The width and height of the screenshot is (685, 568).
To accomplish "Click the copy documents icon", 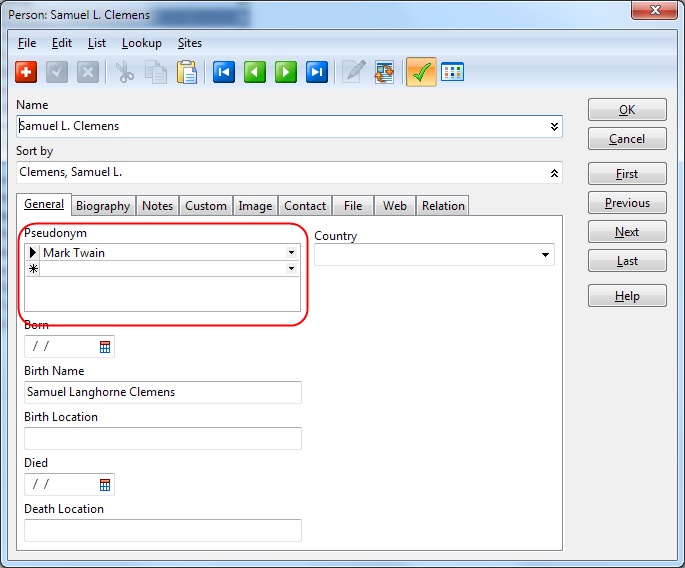I will click(x=156, y=72).
